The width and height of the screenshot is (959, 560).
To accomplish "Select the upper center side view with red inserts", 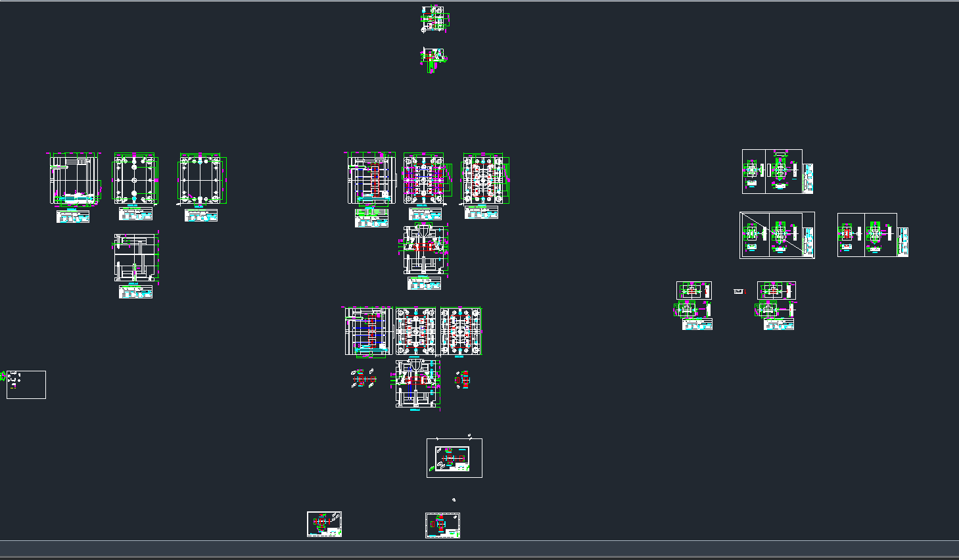I will (x=370, y=179).
